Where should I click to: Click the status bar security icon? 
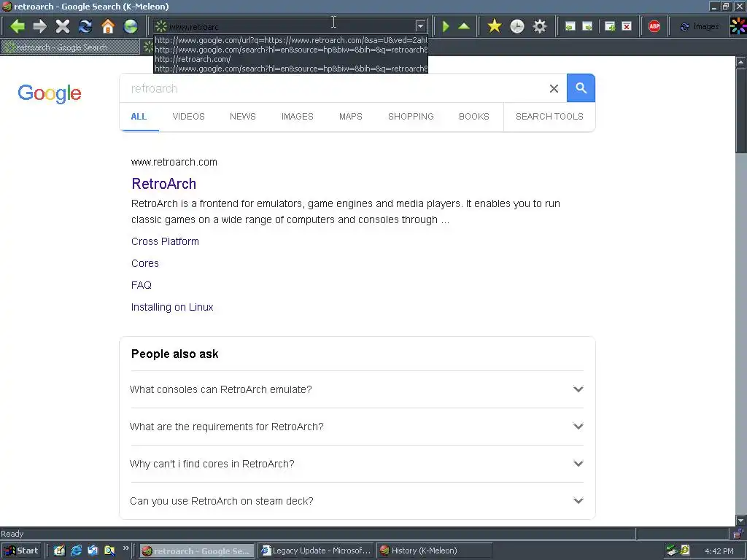[738, 533]
